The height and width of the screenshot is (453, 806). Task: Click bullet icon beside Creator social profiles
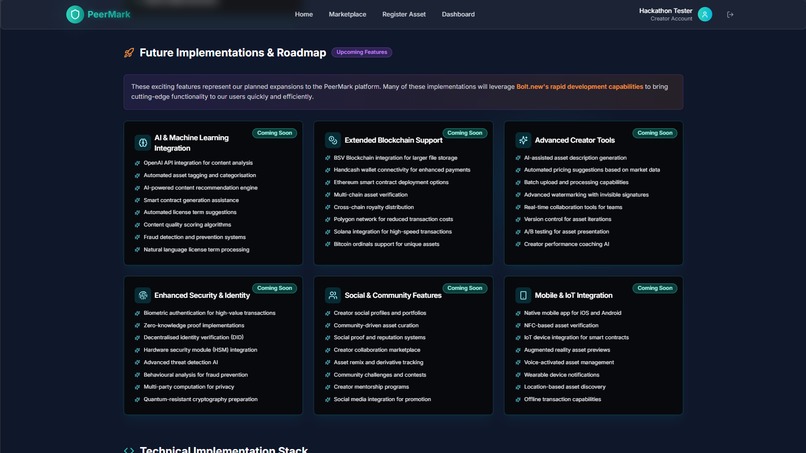click(327, 313)
